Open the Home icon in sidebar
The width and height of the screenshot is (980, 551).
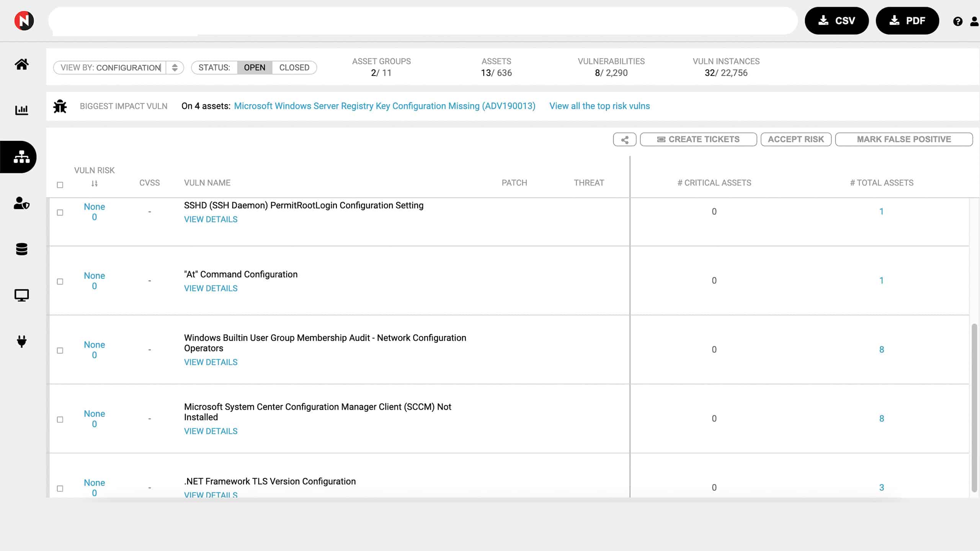point(22,64)
